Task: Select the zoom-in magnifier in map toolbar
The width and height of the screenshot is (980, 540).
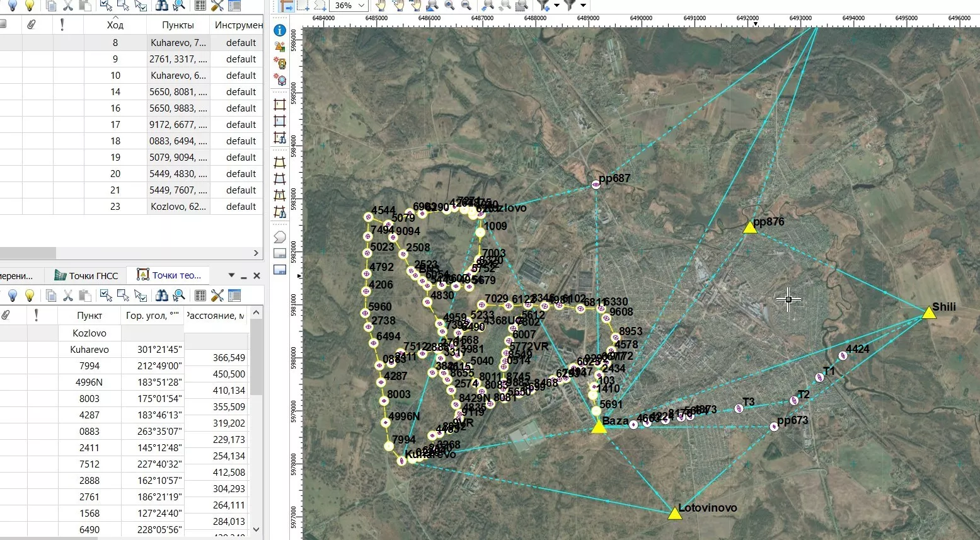Action: 449,6
